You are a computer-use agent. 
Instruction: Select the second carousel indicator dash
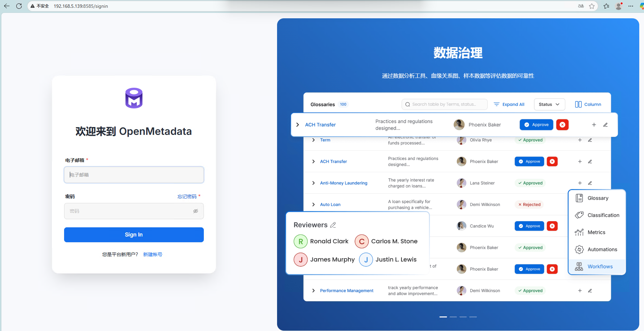(x=453, y=317)
